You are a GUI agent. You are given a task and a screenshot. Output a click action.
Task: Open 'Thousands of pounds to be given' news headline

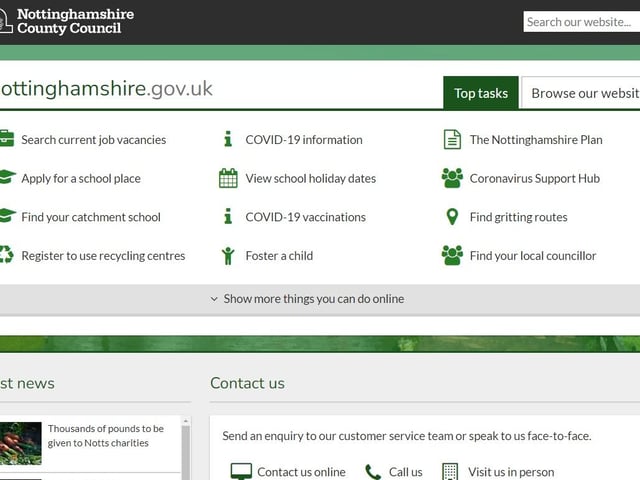click(106, 436)
